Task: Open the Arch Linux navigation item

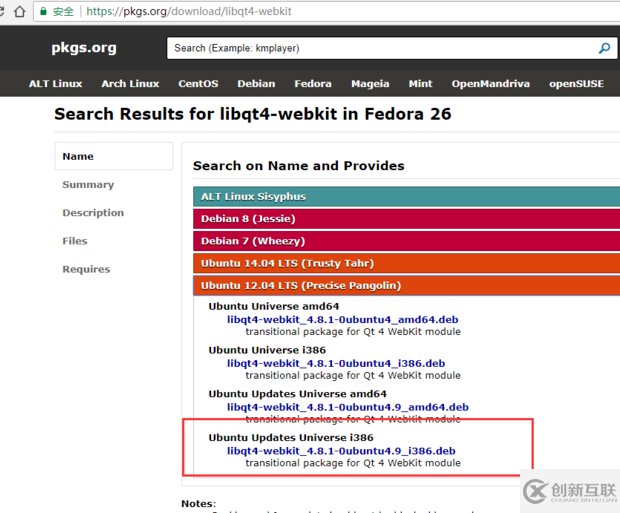Action: 130,84
